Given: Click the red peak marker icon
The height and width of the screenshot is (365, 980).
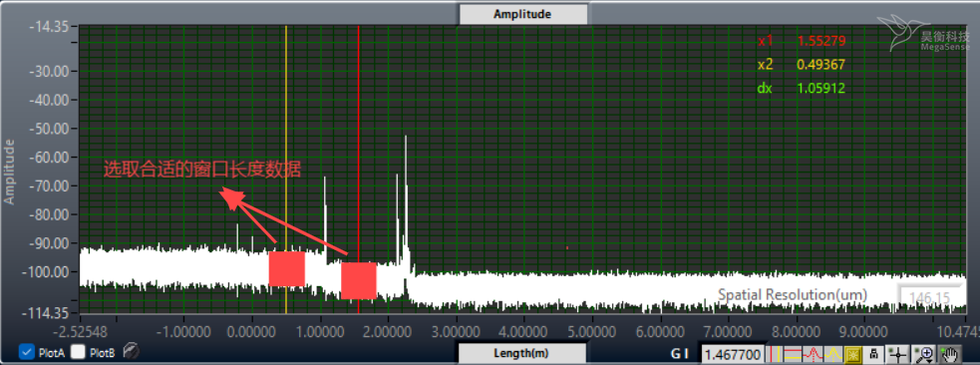Looking at the screenshot, I should [814, 354].
